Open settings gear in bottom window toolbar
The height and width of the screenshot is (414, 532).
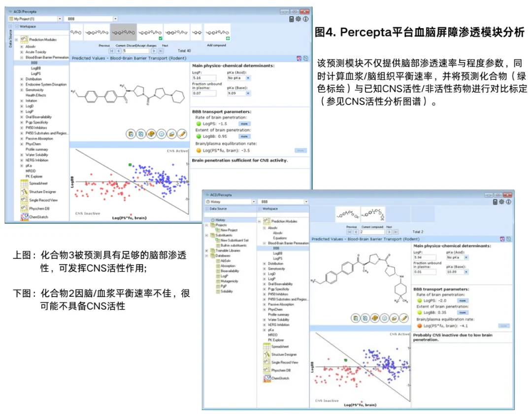click(x=501, y=202)
